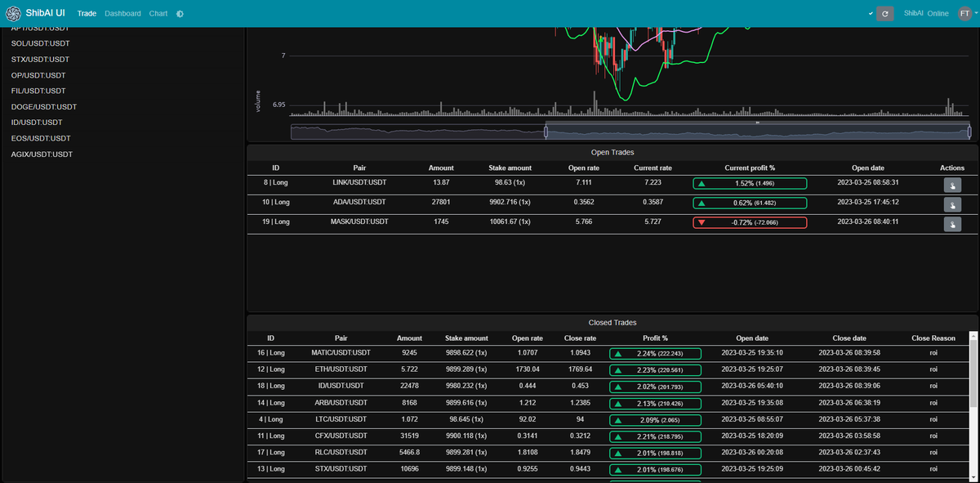Click the ShibAI UI logo icon

(14, 14)
